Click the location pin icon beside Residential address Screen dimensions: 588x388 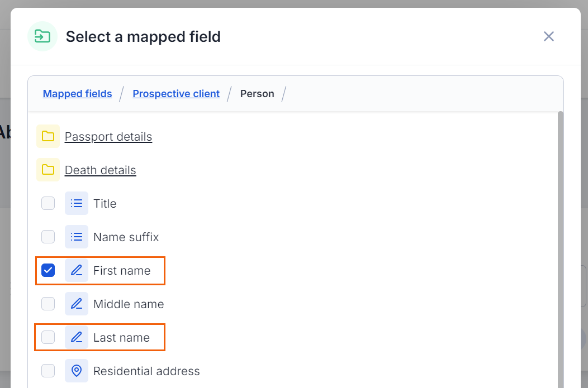pos(77,371)
